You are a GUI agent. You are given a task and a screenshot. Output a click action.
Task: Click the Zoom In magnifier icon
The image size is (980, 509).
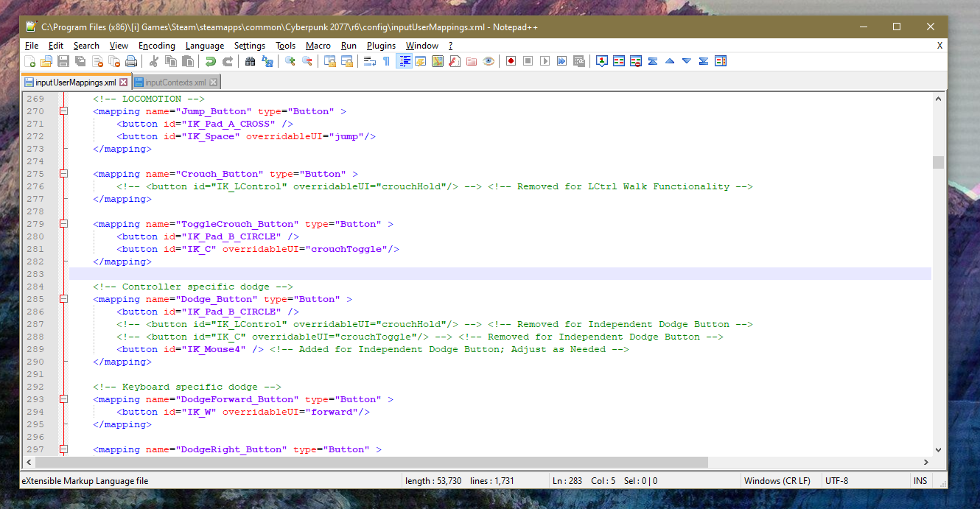tap(290, 61)
